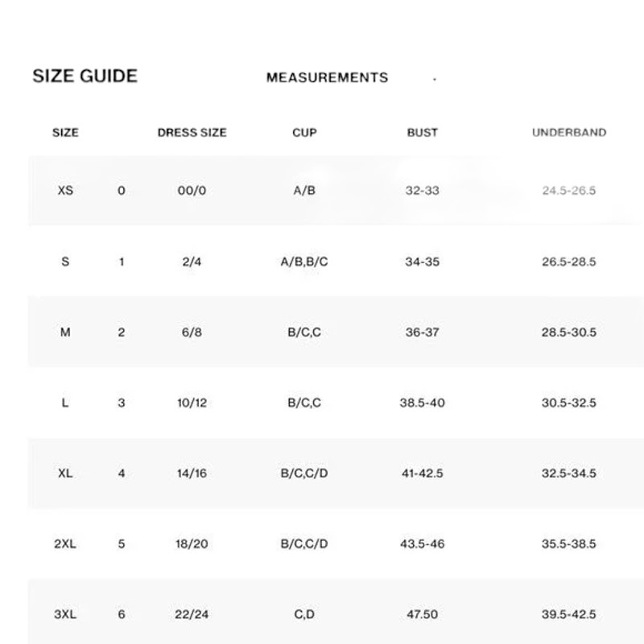
Task: Pick the 2XL size row label
Action: (65, 544)
